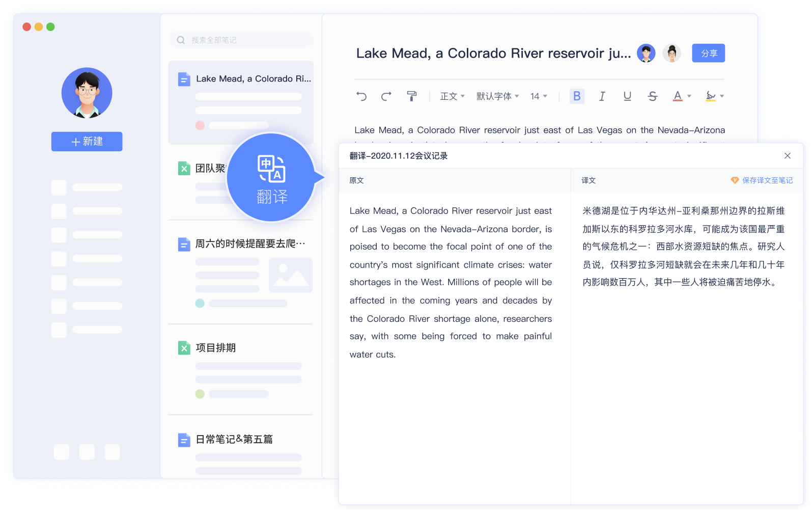
Task: Click the female collaborator avatar in header
Action: pos(671,53)
